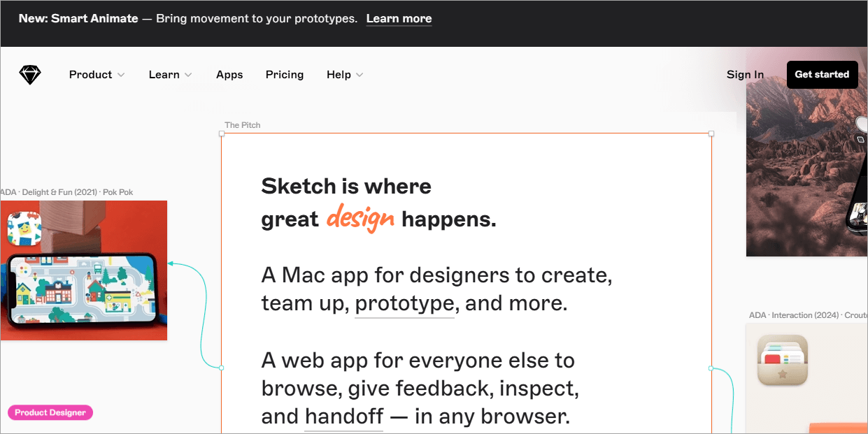The image size is (868, 434).
Task: Go to the Apps page
Action: 229,75
